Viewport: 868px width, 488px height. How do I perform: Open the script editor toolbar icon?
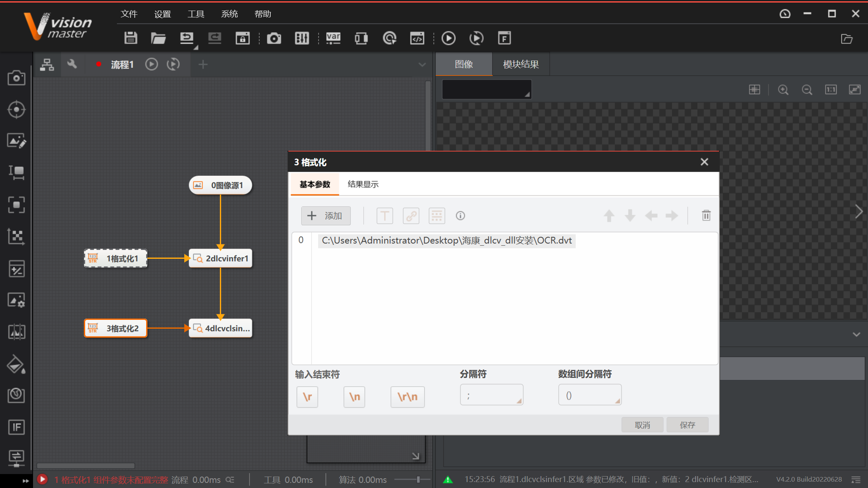pyautogui.click(x=417, y=38)
